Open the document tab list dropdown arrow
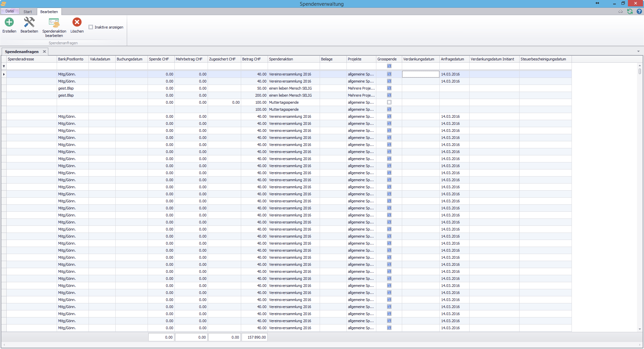The height and width of the screenshot is (349, 644). (638, 52)
